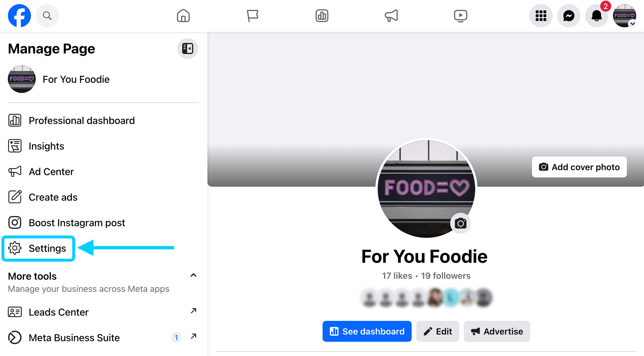Viewport: 644px width, 356px height.
Task: Go to the Home icon tab
Action: pyautogui.click(x=183, y=16)
